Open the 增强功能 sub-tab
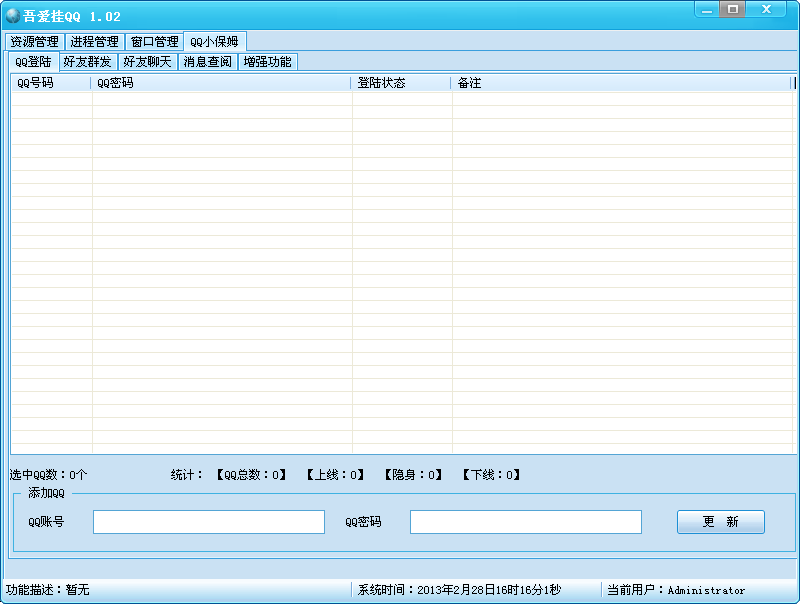 pos(268,62)
